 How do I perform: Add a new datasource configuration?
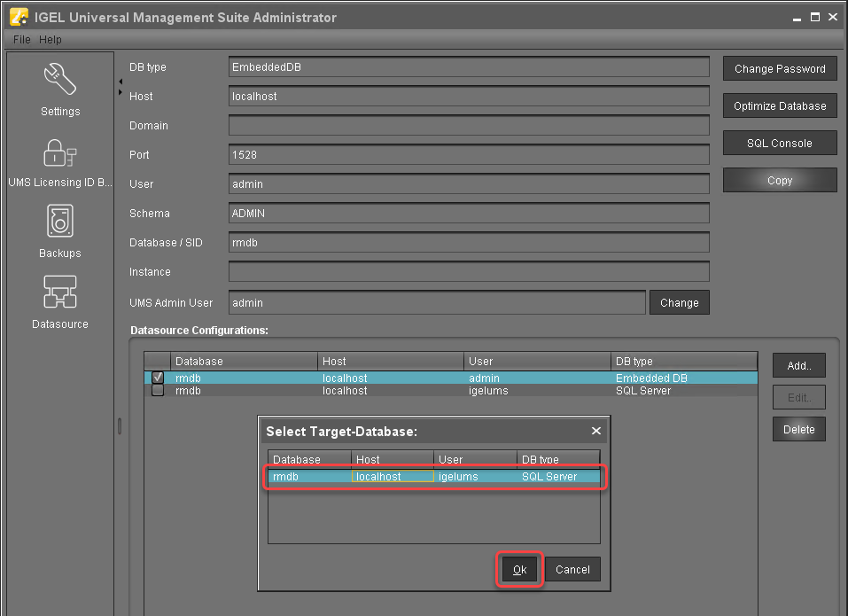tap(797, 365)
